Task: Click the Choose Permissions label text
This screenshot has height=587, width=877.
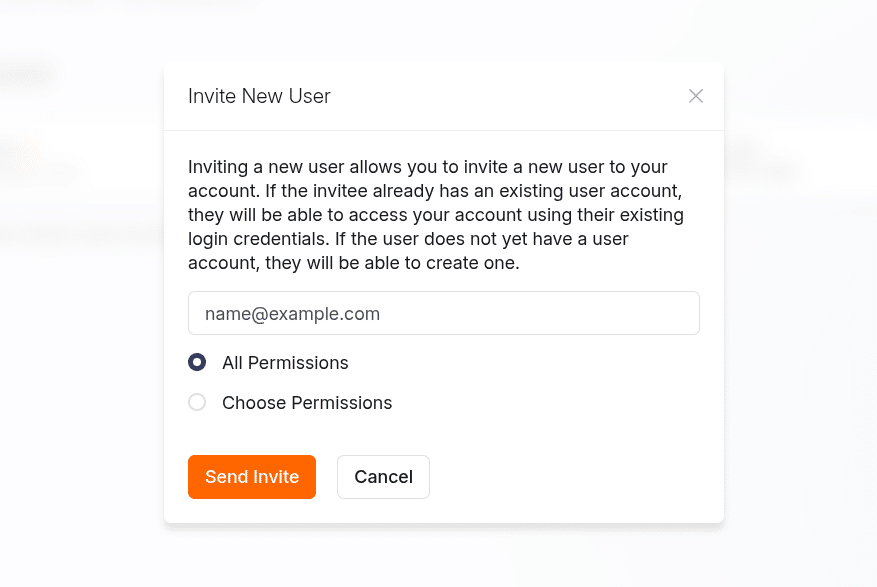Action: [x=307, y=403]
